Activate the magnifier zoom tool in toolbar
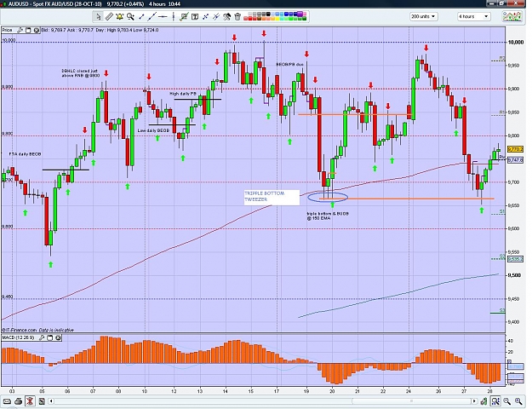Image resolution: width=532 pixels, height=409 pixels. 130,16
